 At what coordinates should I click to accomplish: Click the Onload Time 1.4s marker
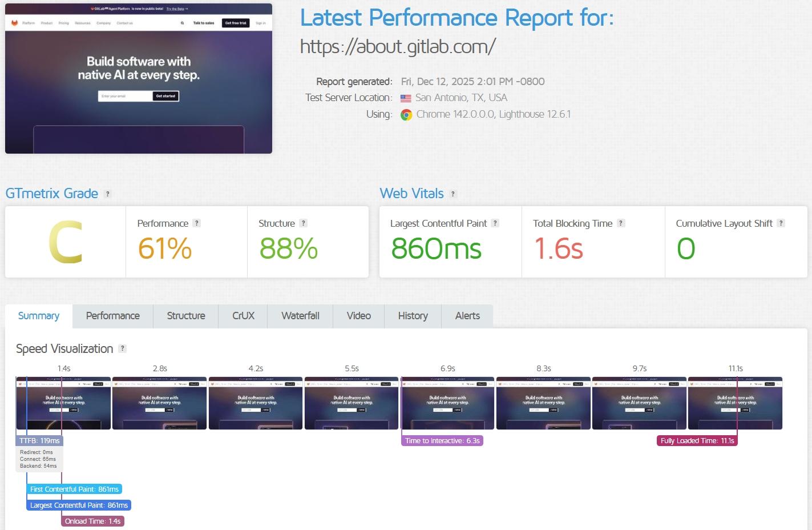[x=92, y=521]
